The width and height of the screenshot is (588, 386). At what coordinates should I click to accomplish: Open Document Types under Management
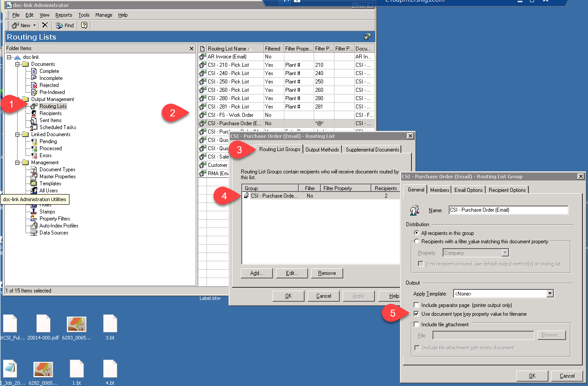pos(57,170)
